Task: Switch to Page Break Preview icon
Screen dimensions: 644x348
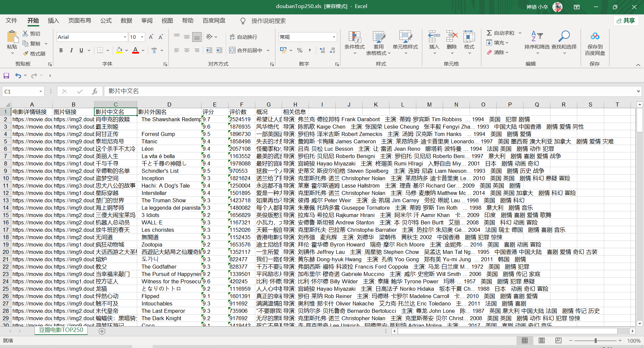Action: (x=558, y=340)
